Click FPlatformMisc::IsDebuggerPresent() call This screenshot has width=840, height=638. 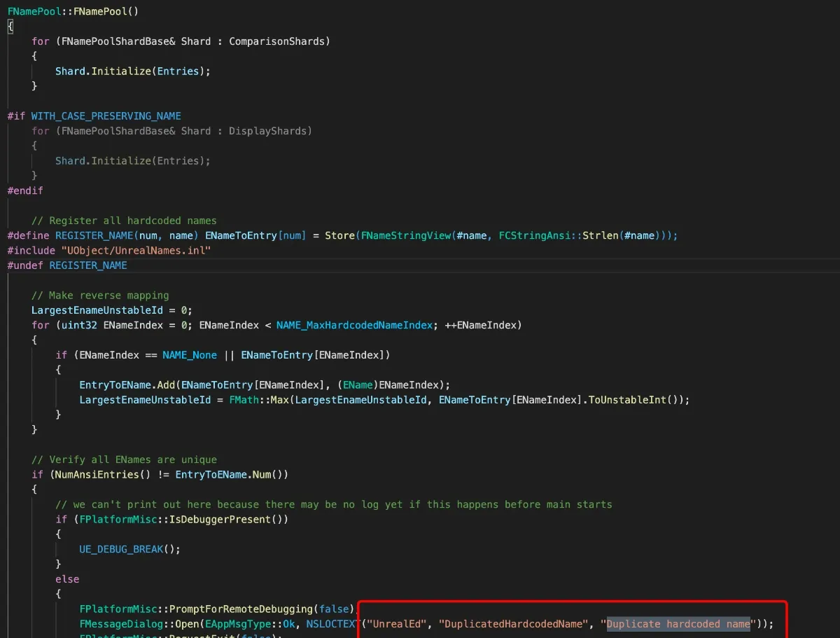(181, 519)
